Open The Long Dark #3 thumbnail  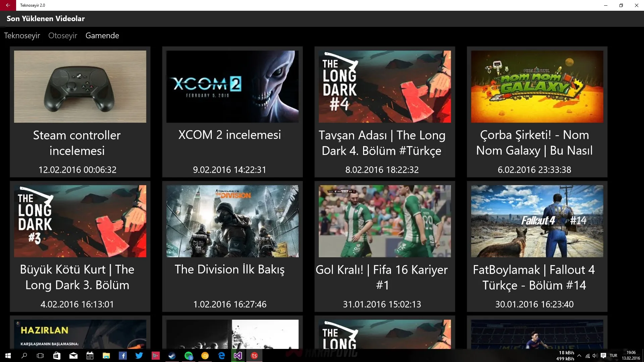[80, 221]
